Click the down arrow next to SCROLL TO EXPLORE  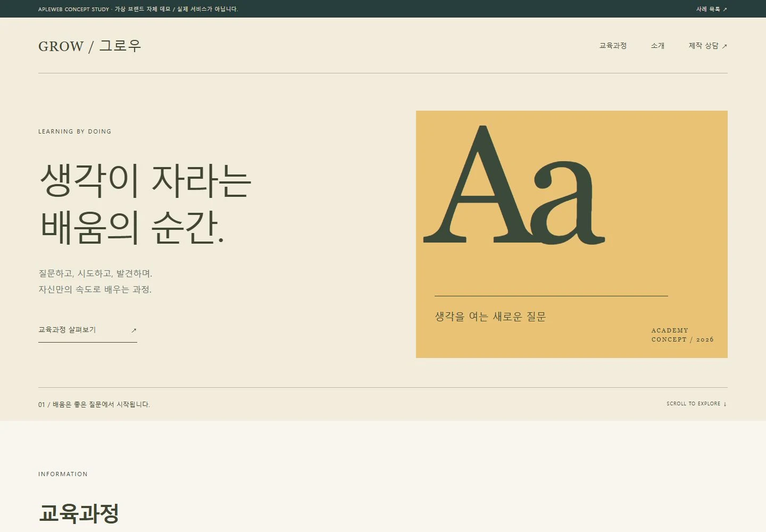point(725,404)
